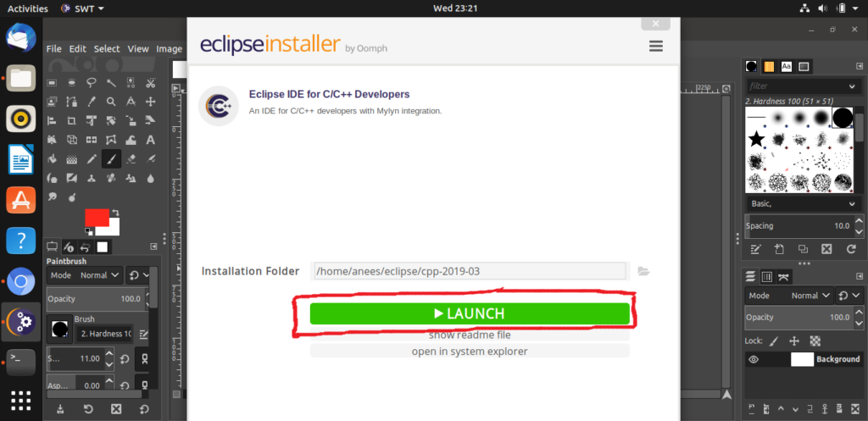Reset tool options to defaults icon button
868x421 pixels.
144,409
